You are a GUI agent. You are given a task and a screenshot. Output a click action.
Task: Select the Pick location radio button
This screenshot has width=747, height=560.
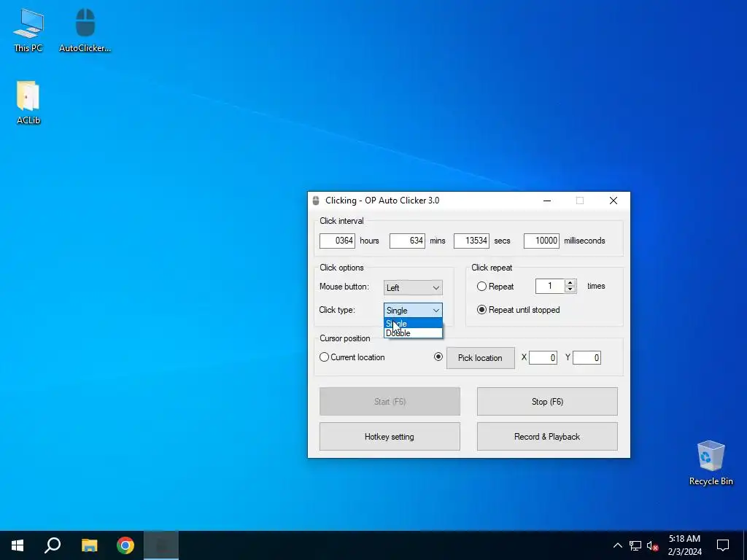pyautogui.click(x=438, y=357)
